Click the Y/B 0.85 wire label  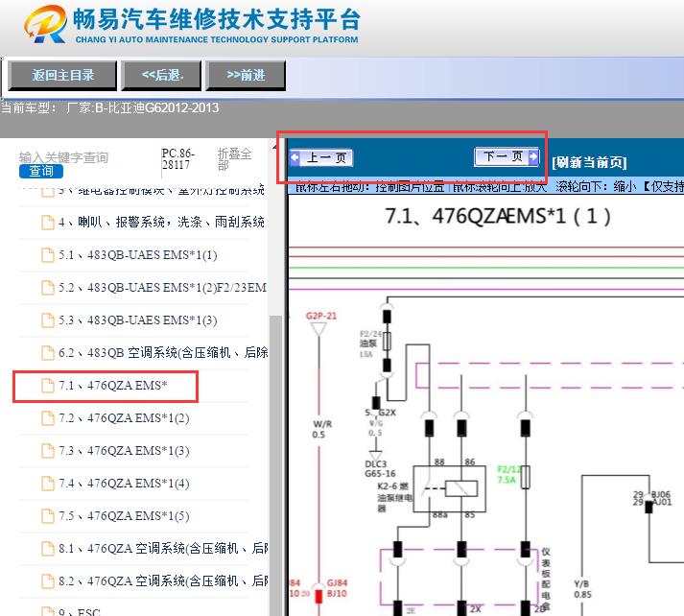tap(582, 589)
